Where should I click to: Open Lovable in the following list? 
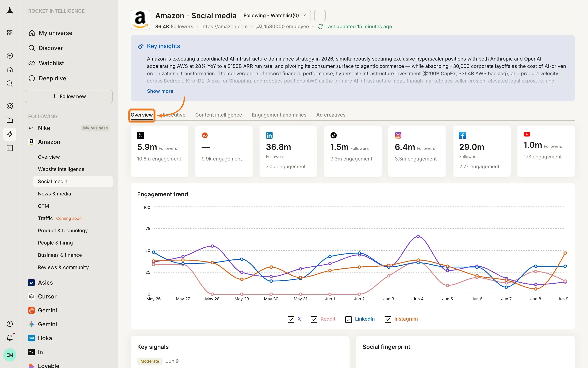(48, 365)
